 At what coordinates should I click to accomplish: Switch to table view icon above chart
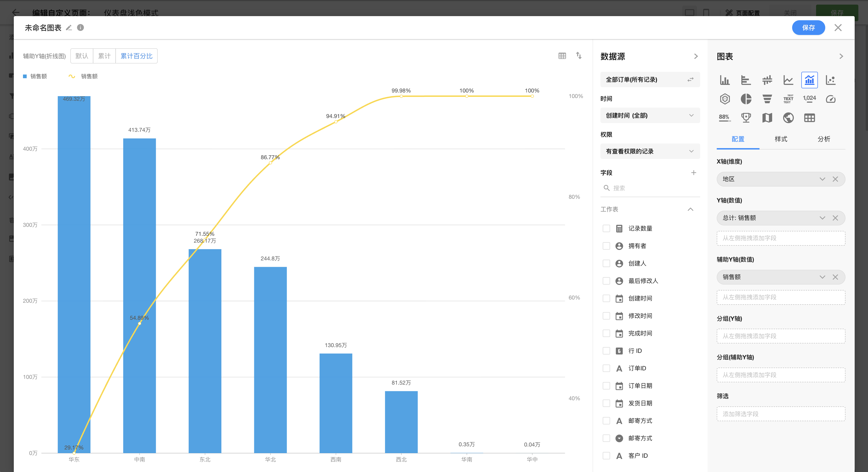pyautogui.click(x=562, y=56)
